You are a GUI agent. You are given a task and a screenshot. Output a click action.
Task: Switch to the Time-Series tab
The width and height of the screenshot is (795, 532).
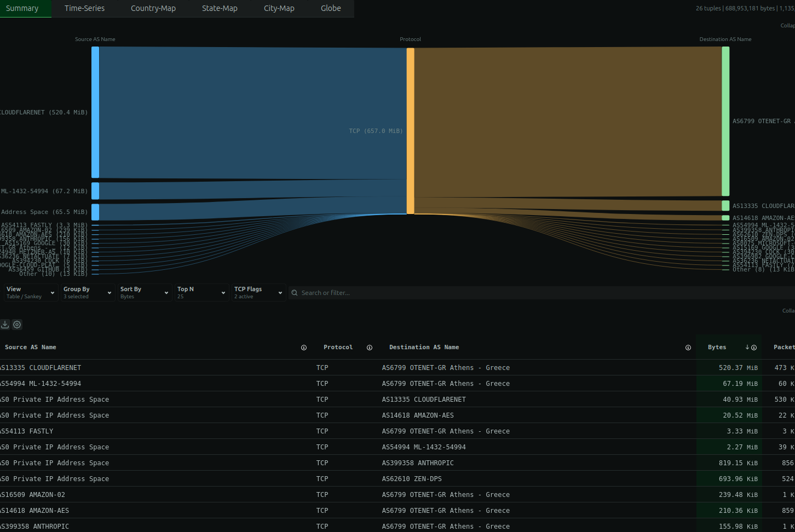[x=84, y=8]
